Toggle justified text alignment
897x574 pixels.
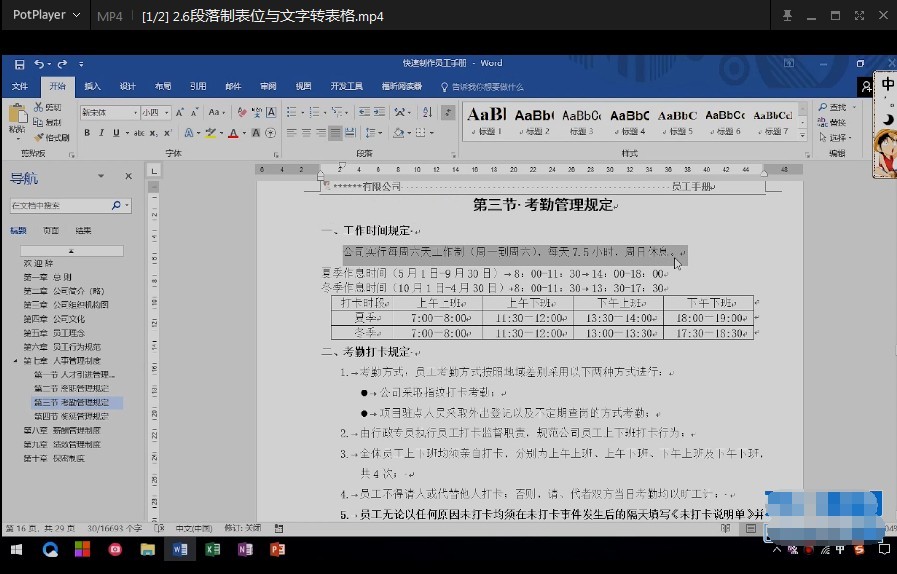click(x=335, y=133)
